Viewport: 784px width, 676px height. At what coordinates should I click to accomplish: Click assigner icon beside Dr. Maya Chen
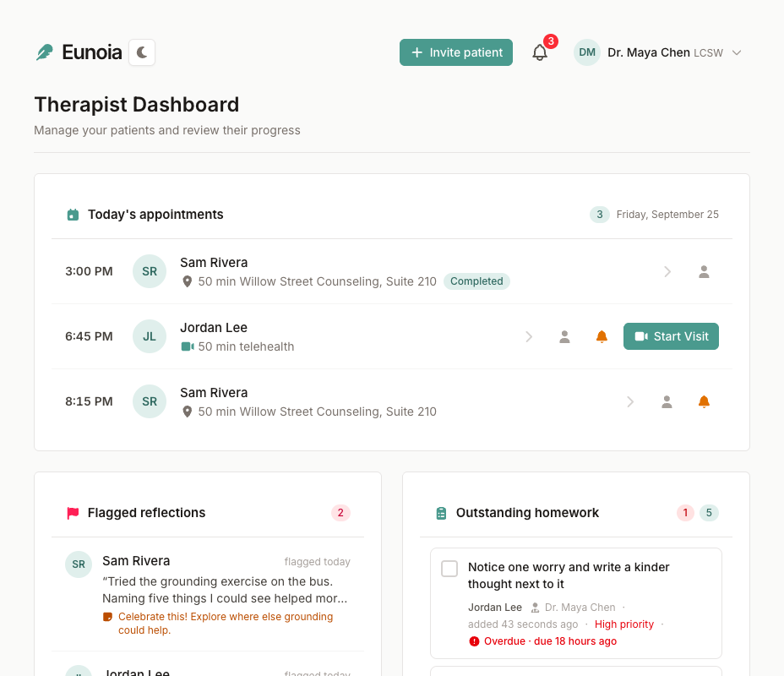535,608
